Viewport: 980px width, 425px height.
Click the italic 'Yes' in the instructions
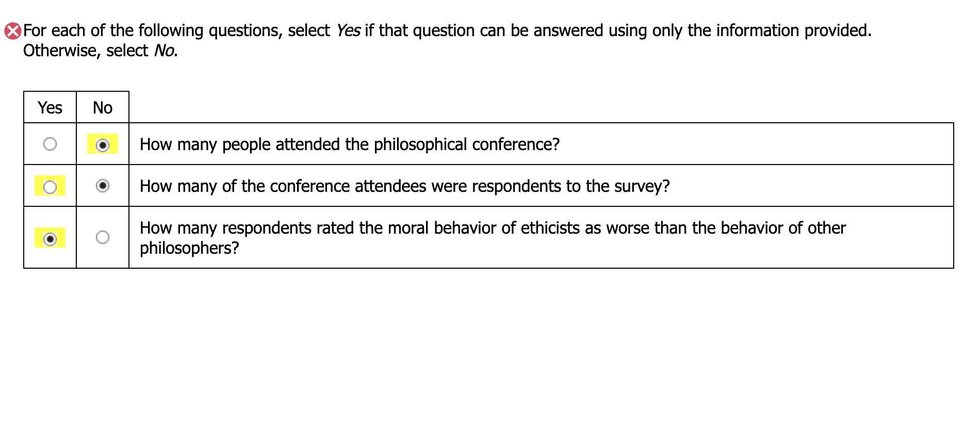[x=348, y=31]
